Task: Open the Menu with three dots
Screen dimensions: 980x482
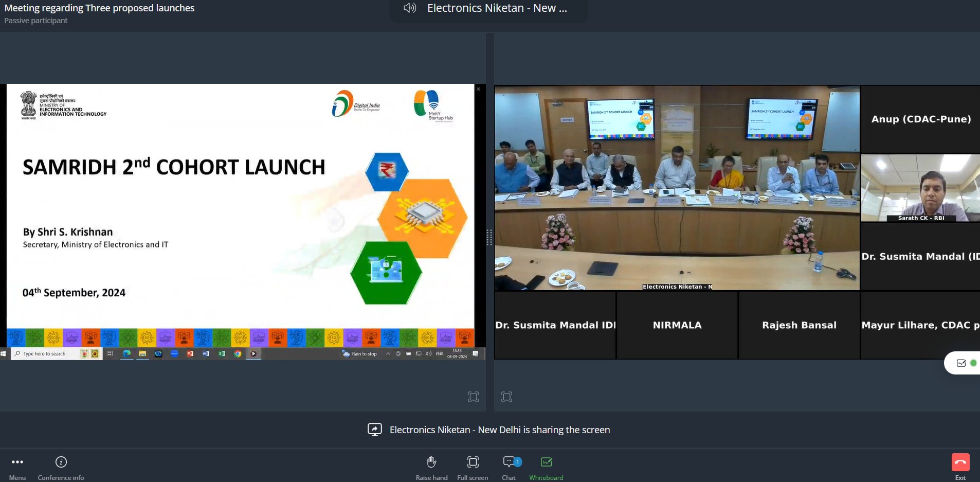Action: pyautogui.click(x=17, y=462)
